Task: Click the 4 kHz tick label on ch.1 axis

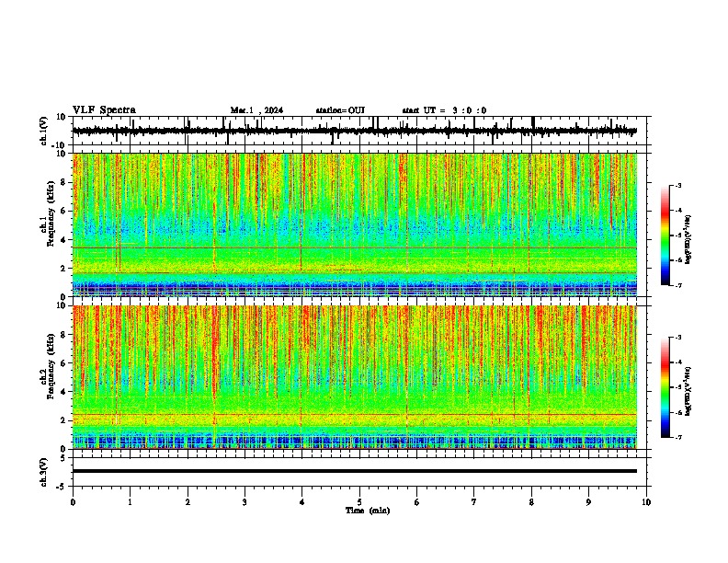Action: coord(63,240)
